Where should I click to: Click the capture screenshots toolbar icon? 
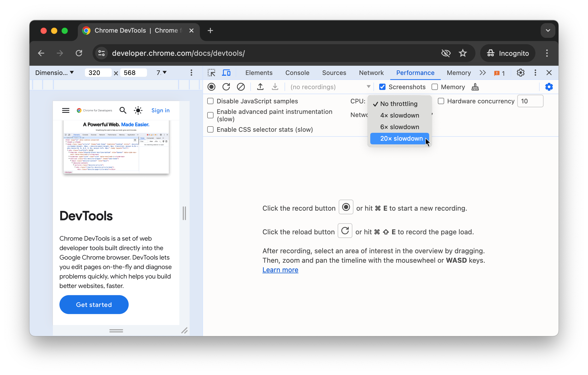pyautogui.click(x=383, y=87)
